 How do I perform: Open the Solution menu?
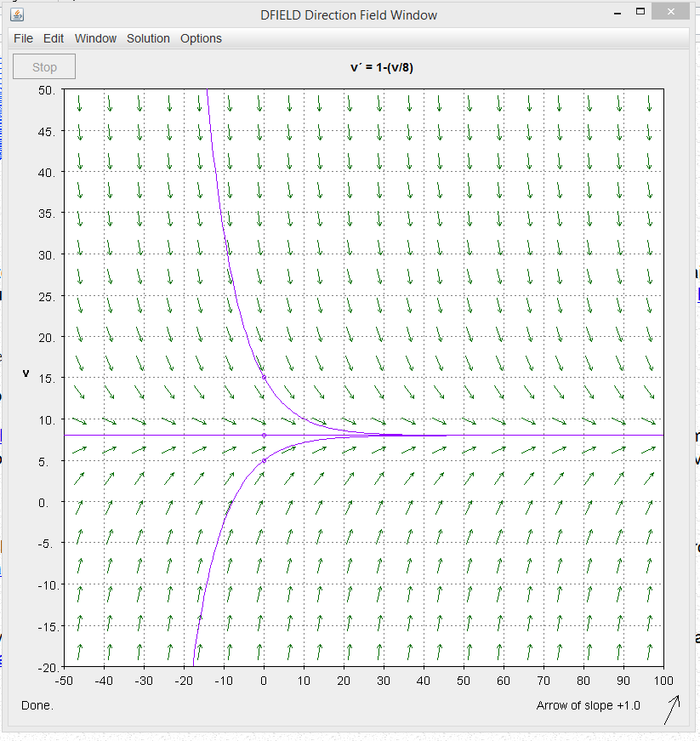coord(148,38)
